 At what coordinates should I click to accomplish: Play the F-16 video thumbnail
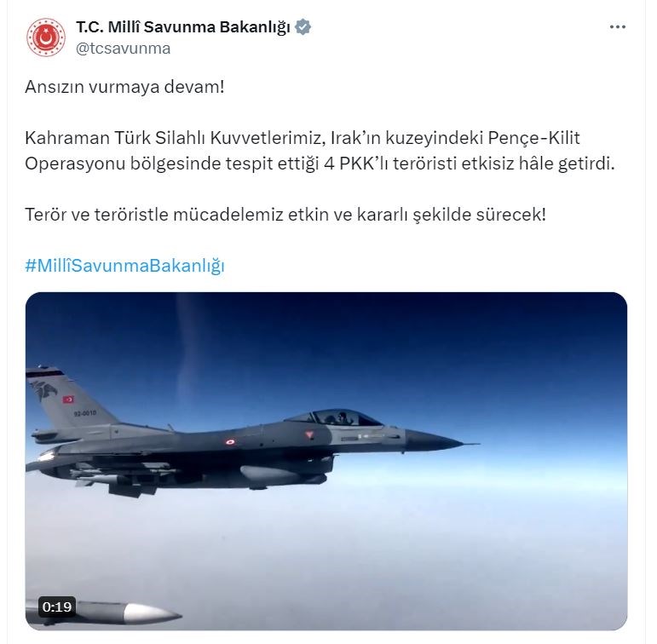pos(326,461)
